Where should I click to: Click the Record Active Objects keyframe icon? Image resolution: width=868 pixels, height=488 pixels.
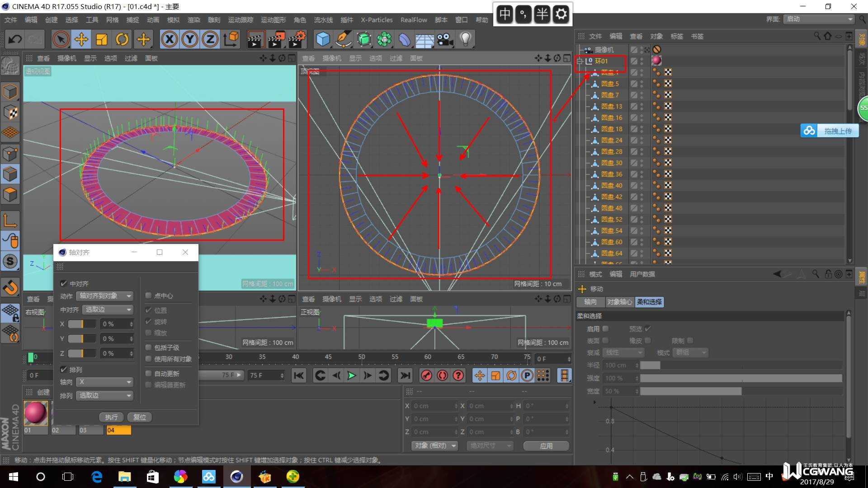[x=426, y=375]
